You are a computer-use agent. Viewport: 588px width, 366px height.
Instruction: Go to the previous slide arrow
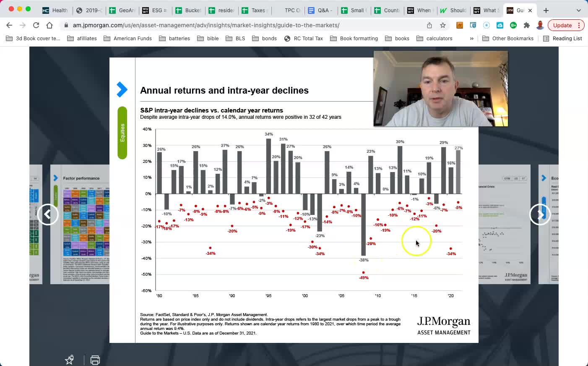point(48,214)
